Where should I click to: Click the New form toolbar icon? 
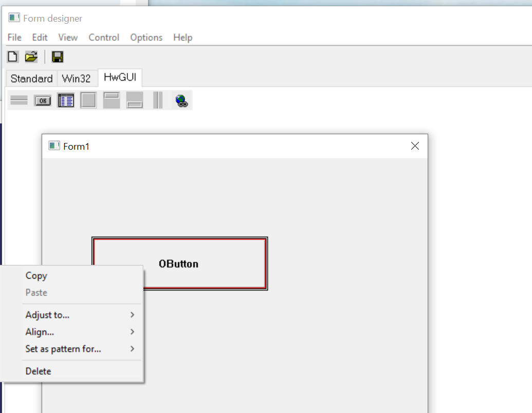[x=12, y=57]
